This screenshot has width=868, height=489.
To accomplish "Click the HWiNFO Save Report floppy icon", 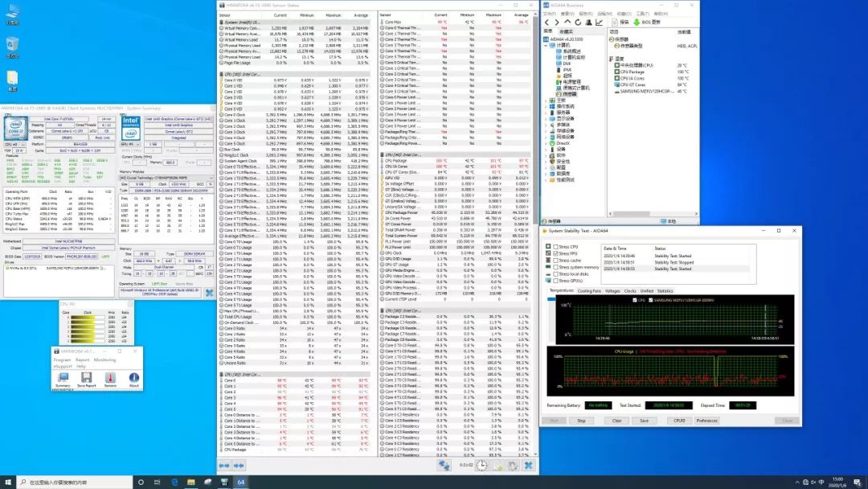I will click(x=86, y=378).
